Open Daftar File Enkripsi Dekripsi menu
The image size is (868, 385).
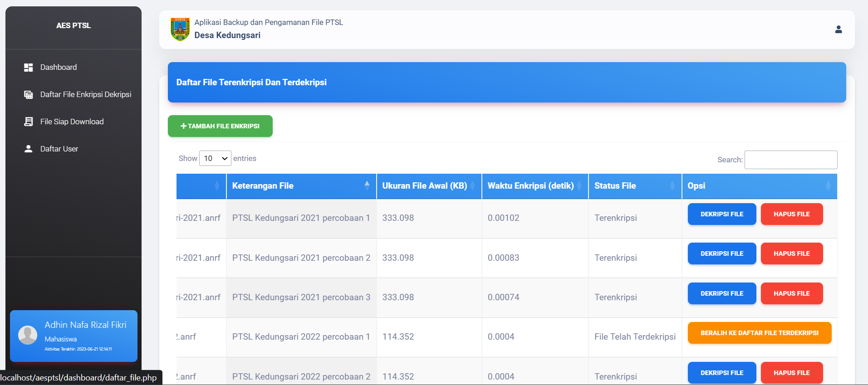[86, 94]
